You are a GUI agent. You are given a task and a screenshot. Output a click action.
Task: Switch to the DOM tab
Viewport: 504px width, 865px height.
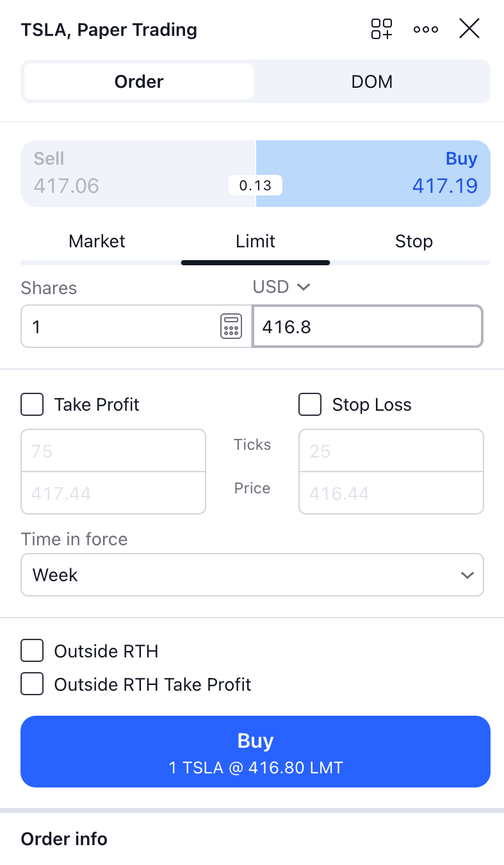371,81
